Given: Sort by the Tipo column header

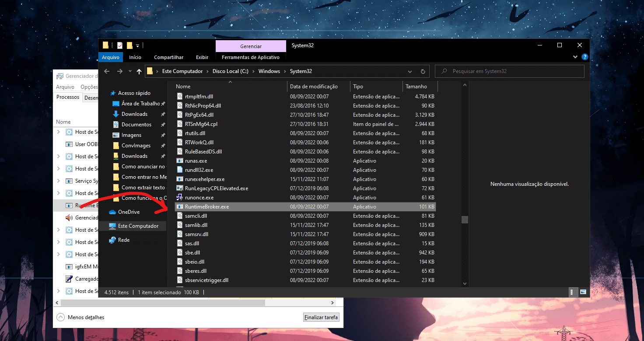Looking at the screenshot, I should pyautogui.click(x=376, y=87).
